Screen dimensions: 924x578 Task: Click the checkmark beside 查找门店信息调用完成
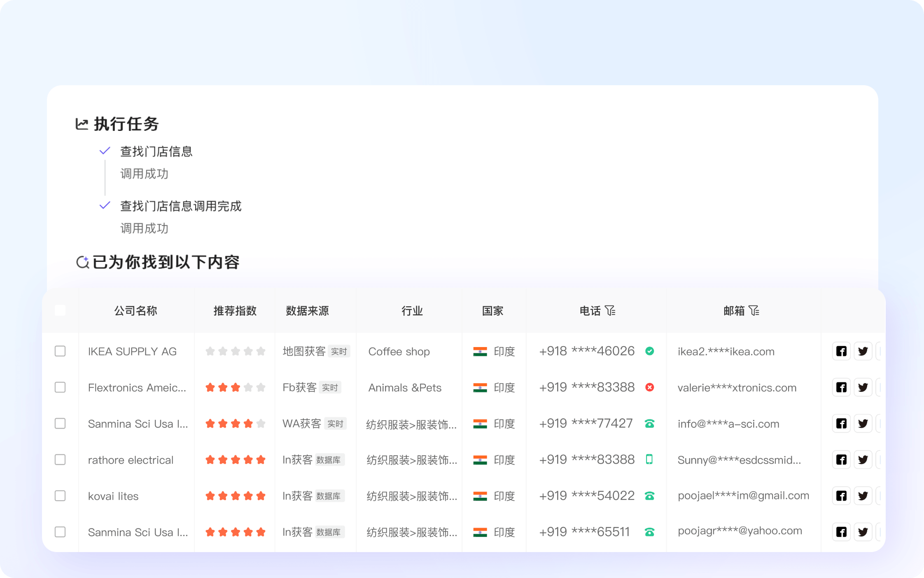(105, 205)
